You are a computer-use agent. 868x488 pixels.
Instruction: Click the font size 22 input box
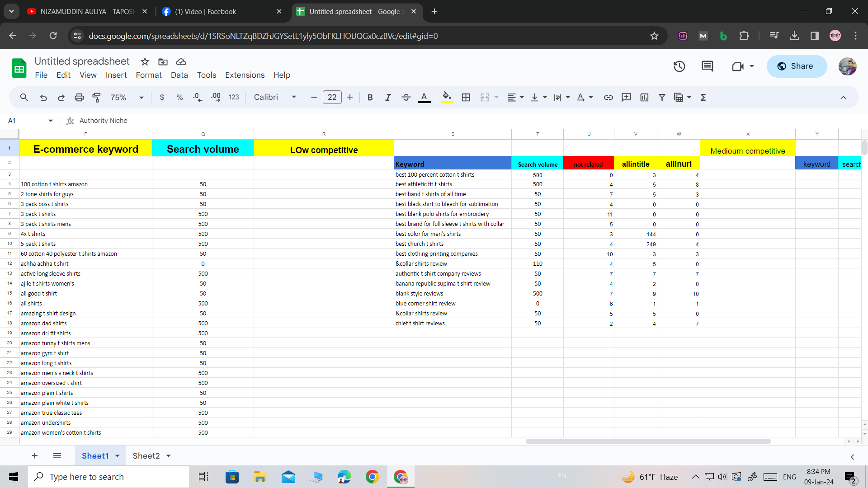[x=332, y=97]
